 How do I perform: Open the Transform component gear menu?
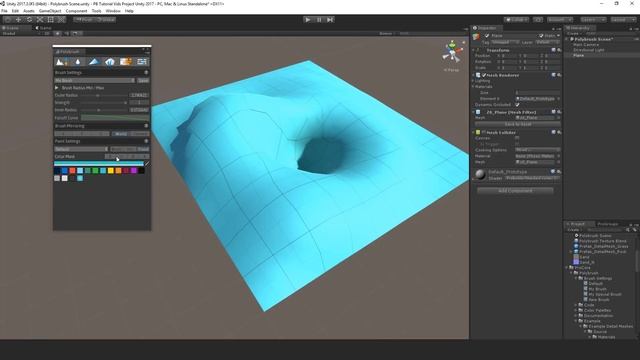pos(559,50)
